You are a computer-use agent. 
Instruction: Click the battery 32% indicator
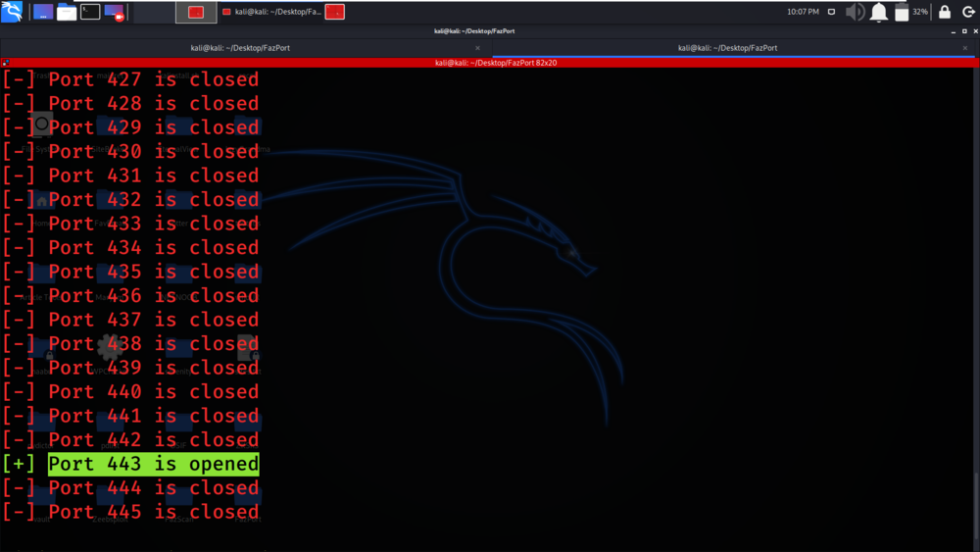pyautogui.click(x=910, y=12)
